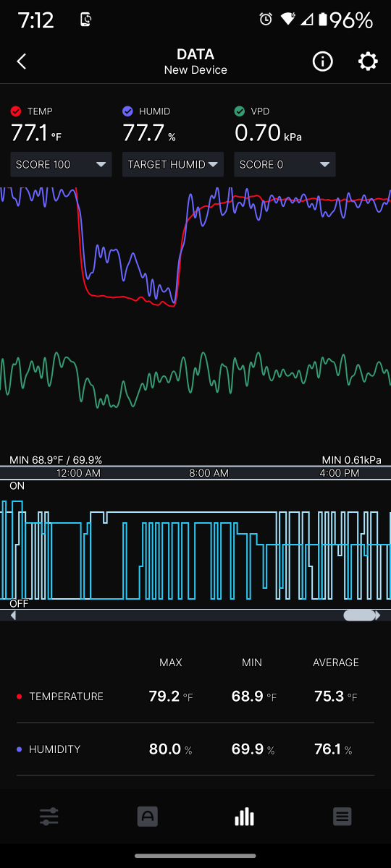Toggle the HUMID series checkbox
This screenshot has height=868, width=391.
[x=127, y=111]
